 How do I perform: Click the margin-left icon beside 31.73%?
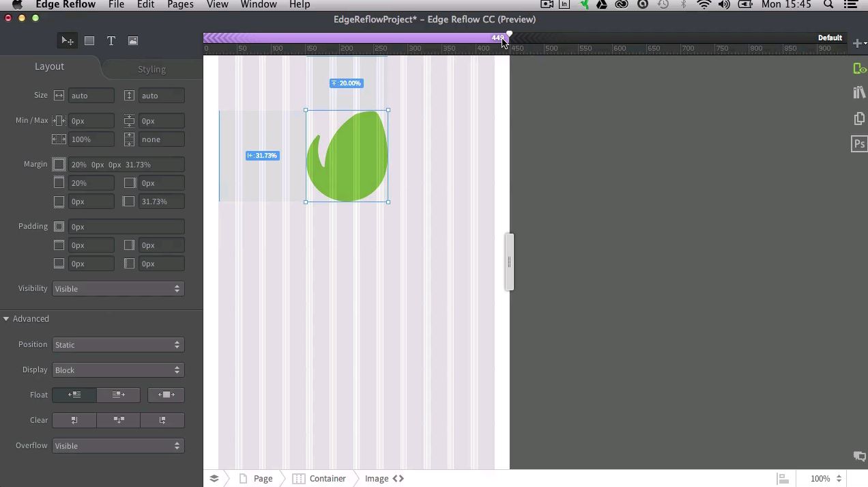coord(129,201)
